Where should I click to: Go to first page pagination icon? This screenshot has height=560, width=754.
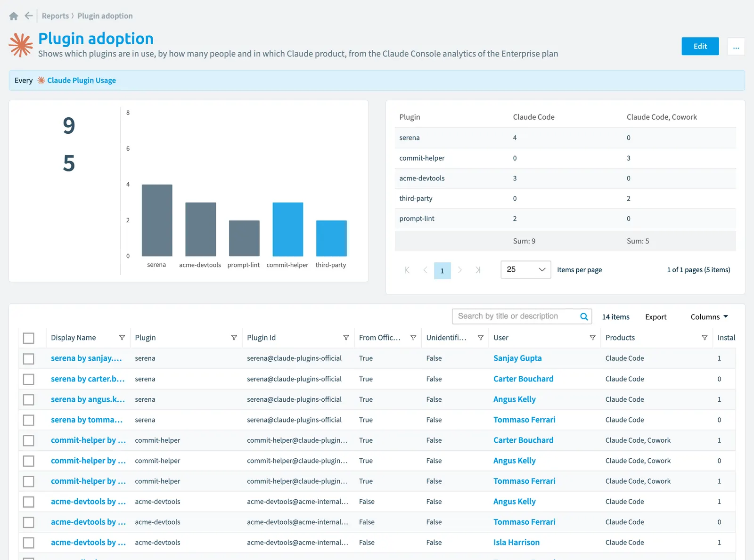click(x=407, y=270)
